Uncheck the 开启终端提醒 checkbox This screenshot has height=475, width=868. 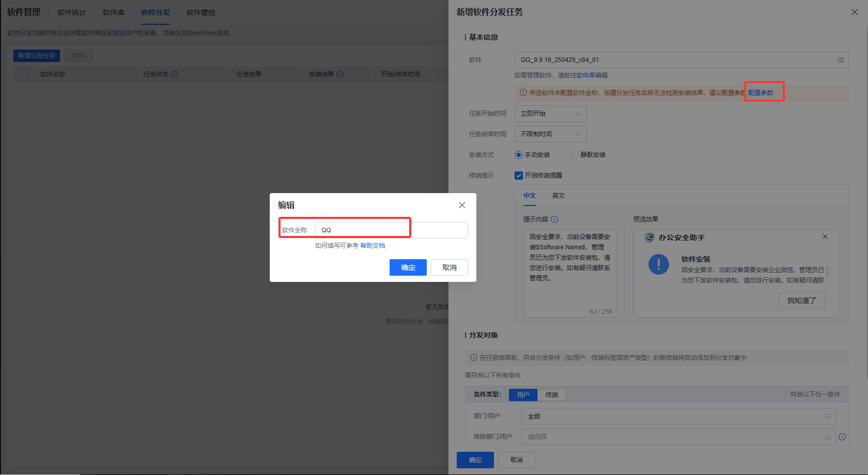(x=519, y=176)
